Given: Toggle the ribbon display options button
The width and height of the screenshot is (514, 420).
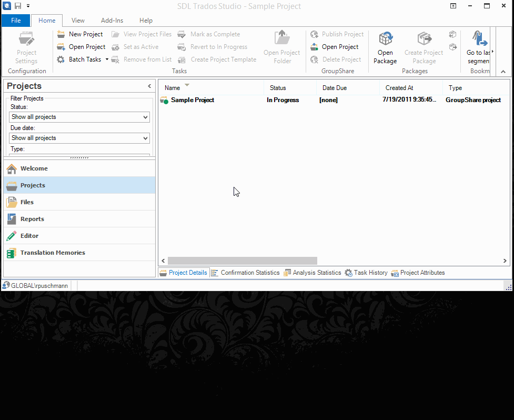Looking at the screenshot, I should click(453, 6).
